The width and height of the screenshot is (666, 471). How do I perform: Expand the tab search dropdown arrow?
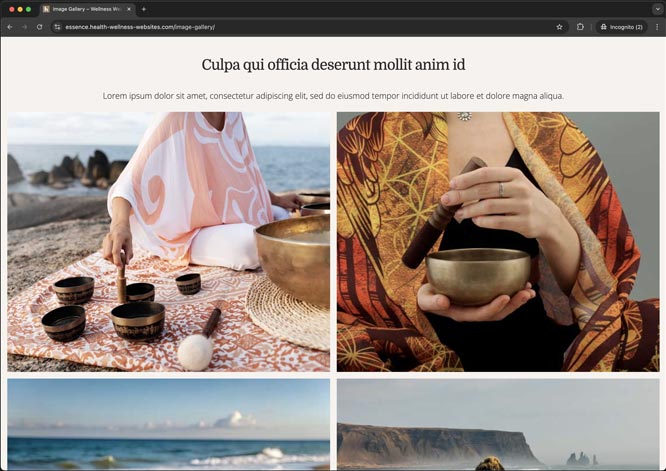pyautogui.click(x=657, y=9)
